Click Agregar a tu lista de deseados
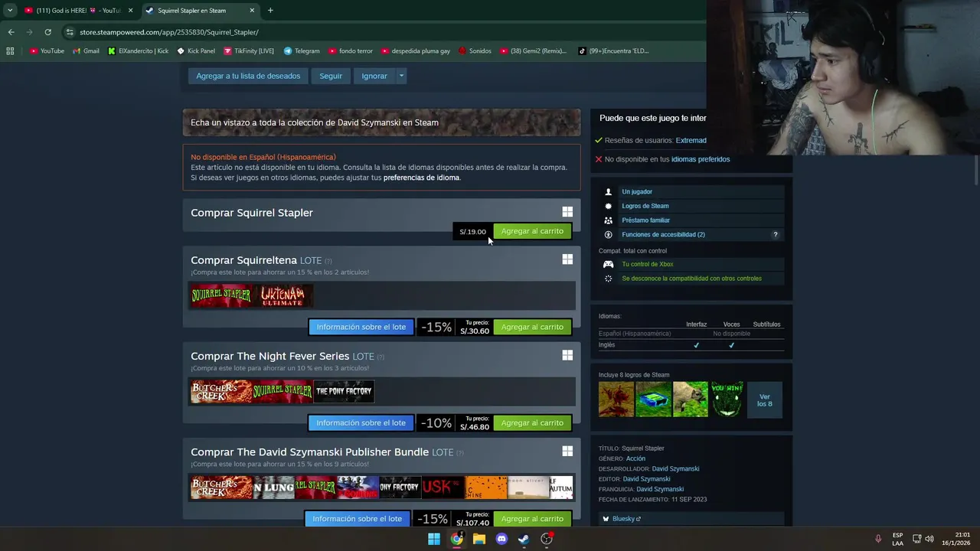The width and height of the screenshot is (980, 551). click(x=248, y=76)
